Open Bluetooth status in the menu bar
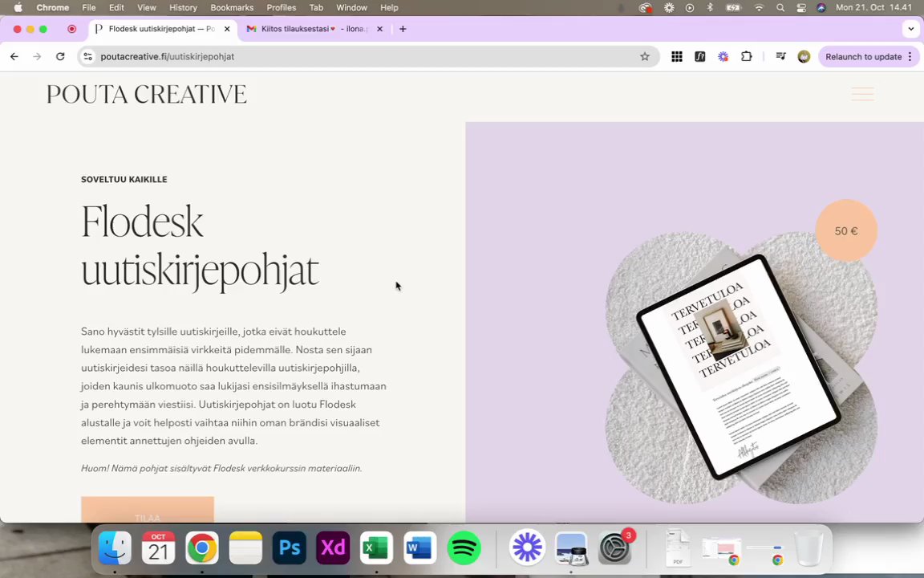The height and width of the screenshot is (578, 924). click(x=710, y=8)
